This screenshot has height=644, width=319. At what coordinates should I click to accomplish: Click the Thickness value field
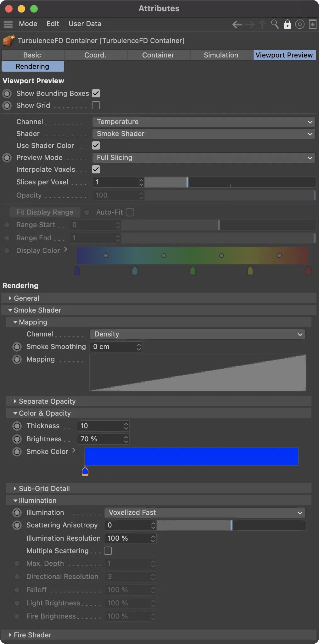pyautogui.click(x=100, y=426)
